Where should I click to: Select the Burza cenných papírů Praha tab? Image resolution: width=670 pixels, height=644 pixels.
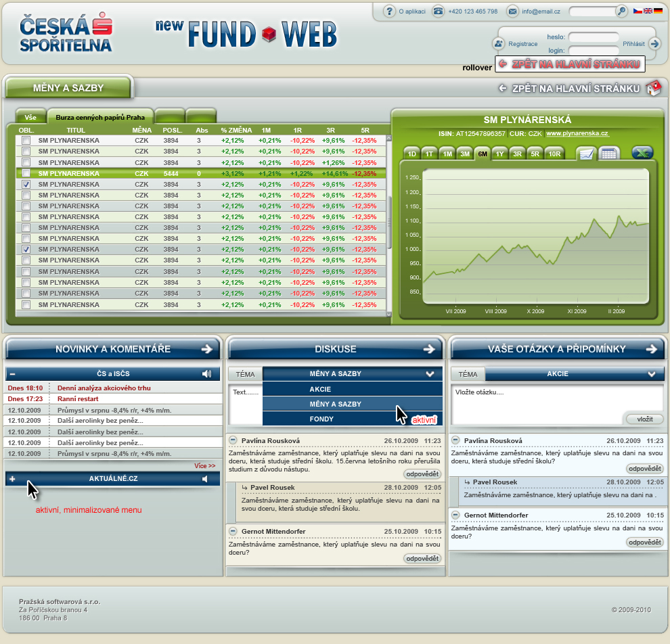(x=100, y=117)
